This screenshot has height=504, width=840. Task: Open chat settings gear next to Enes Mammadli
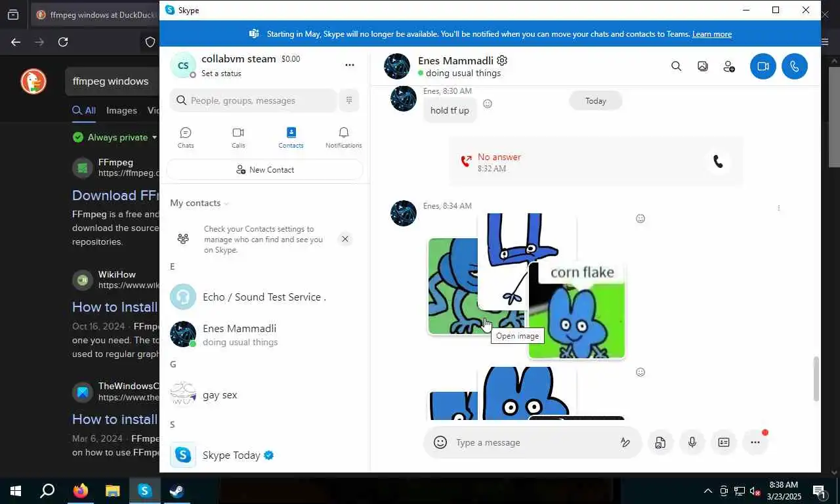pyautogui.click(x=502, y=60)
